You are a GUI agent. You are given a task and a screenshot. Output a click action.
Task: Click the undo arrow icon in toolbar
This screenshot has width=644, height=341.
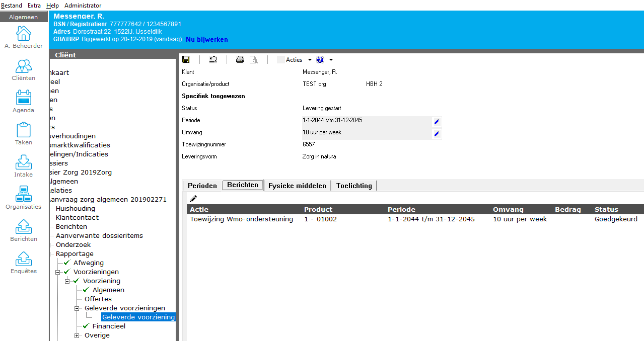click(x=213, y=59)
